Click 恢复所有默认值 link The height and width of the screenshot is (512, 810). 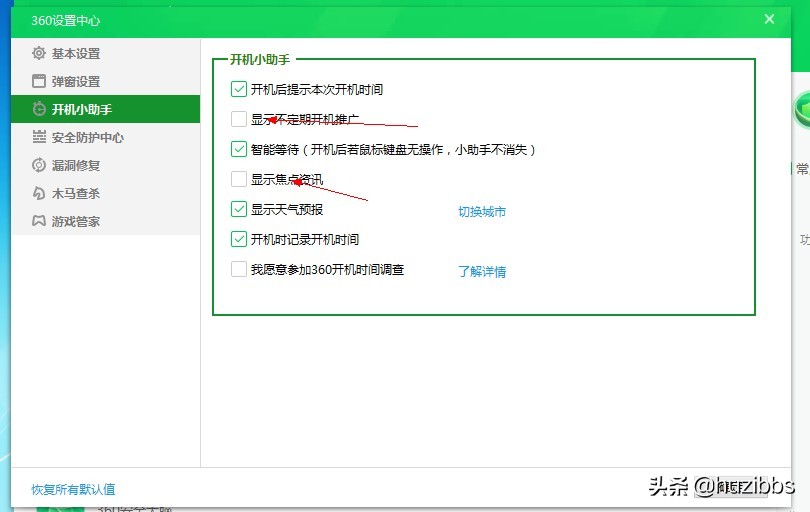click(x=73, y=489)
